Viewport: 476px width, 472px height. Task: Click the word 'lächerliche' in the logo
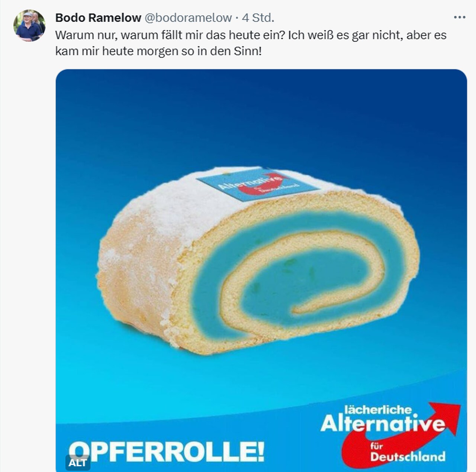click(x=378, y=410)
